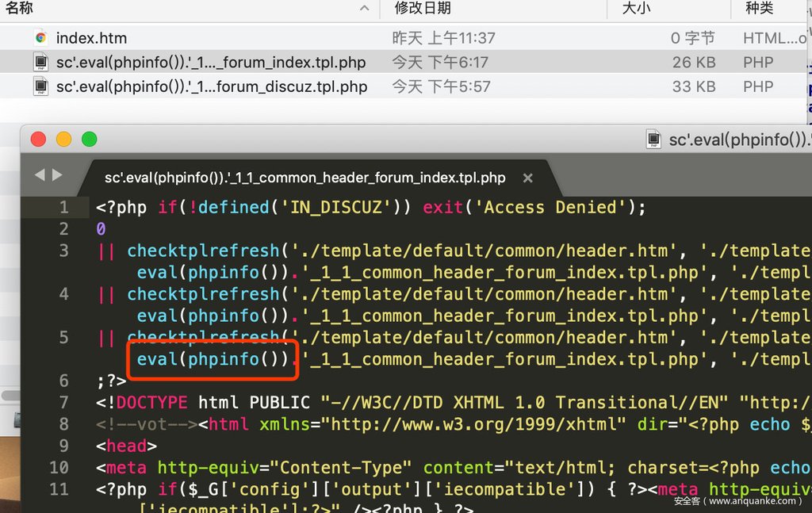Click the highlighted eval(phpinfo()) on line 5

(213, 358)
